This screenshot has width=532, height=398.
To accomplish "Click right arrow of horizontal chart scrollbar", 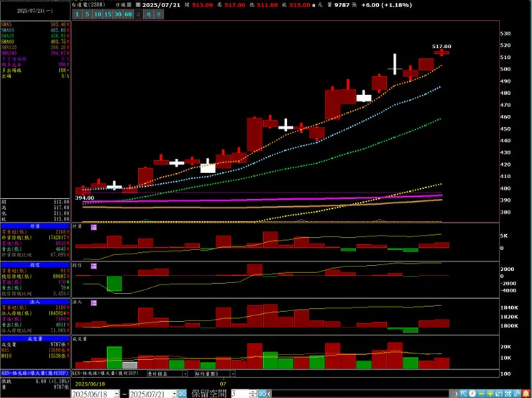I will pos(457,394).
